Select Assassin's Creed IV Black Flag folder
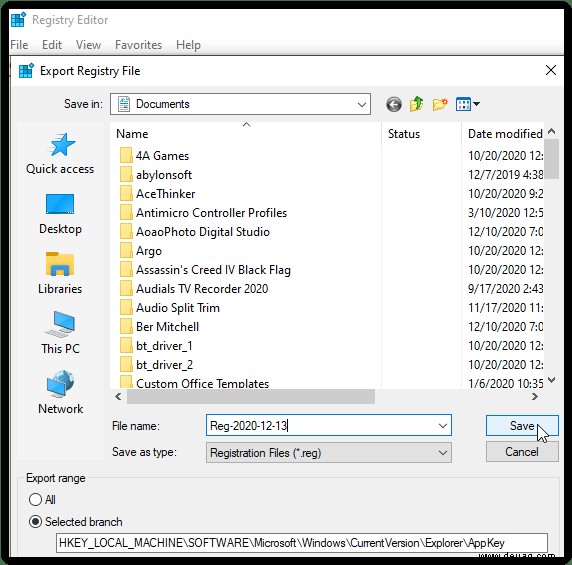 click(213, 270)
